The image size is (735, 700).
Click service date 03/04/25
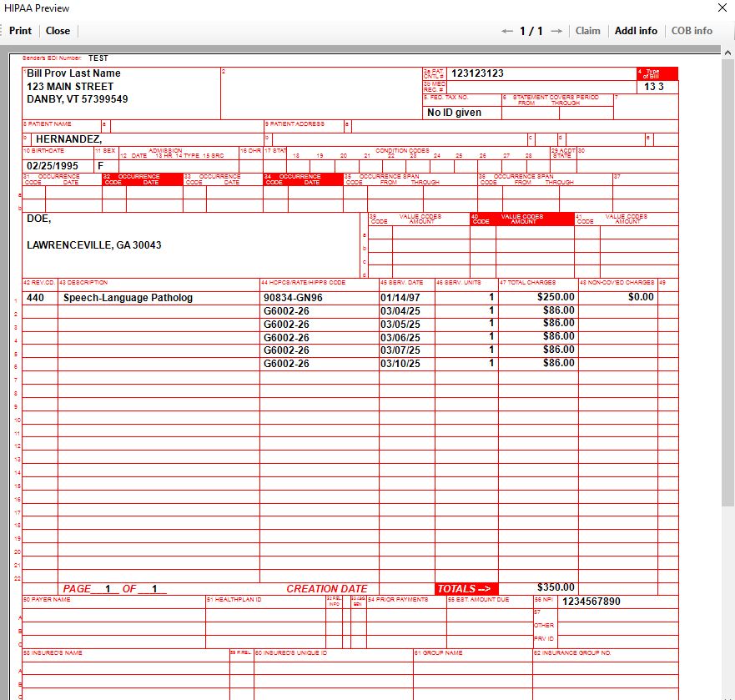coord(400,311)
